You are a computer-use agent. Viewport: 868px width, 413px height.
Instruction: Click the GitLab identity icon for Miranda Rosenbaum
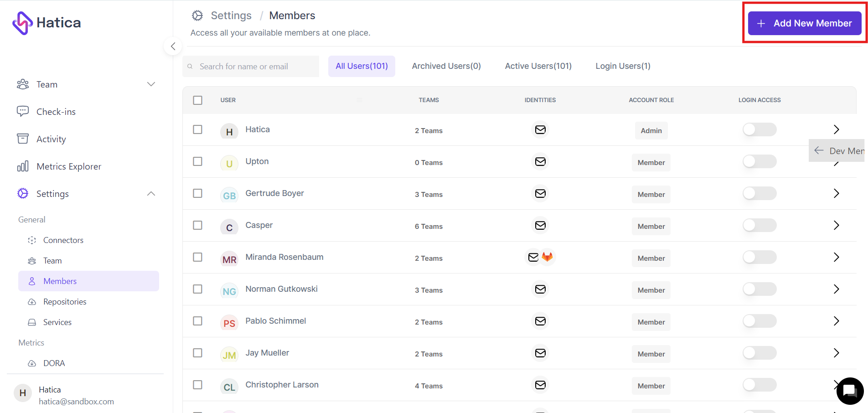point(548,257)
